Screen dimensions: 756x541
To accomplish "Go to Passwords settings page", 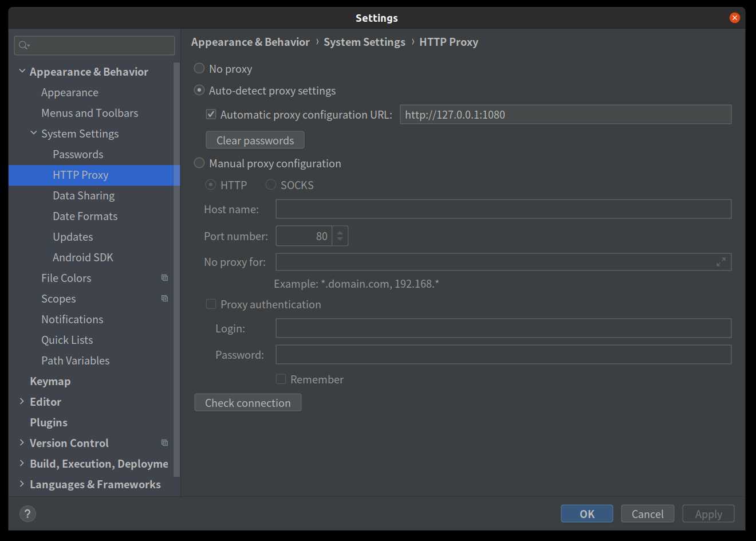I will [x=78, y=154].
